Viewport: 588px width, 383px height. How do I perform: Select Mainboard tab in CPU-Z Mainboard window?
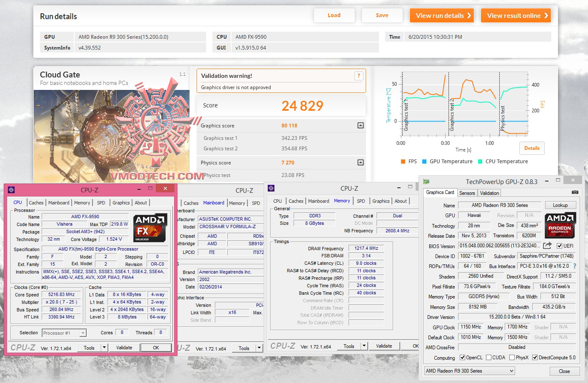(214, 203)
